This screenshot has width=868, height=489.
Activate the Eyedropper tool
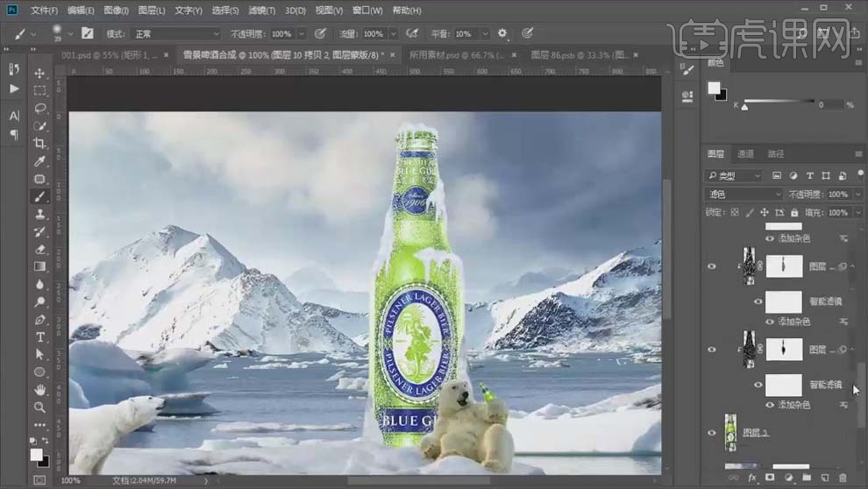(x=40, y=161)
